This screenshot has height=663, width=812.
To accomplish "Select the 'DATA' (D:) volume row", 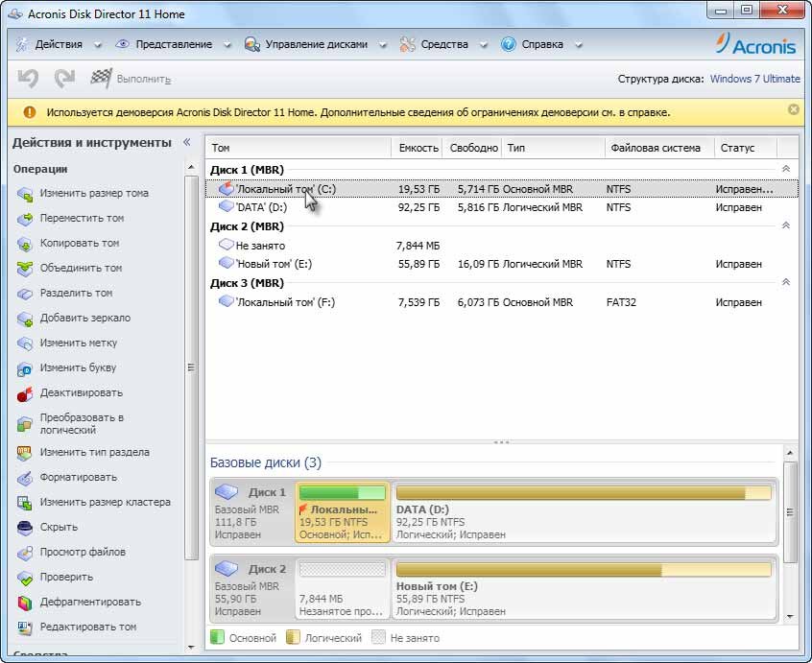I will pos(501,207).
